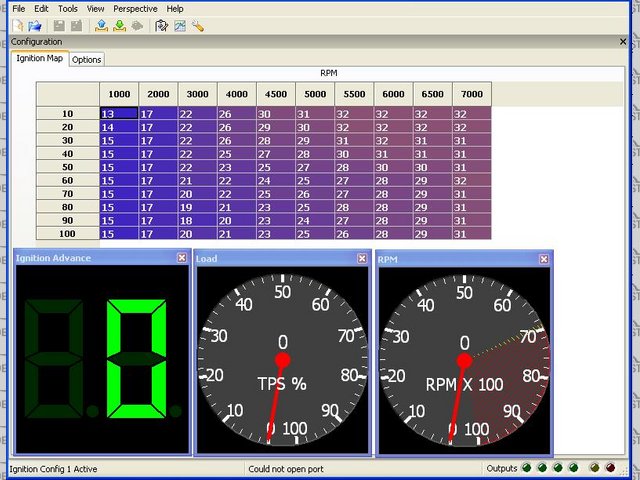Open the Perspective menu
Image resolution: width=640 pixels, height=480 pixels.
pyautogui.click(x=134, y=8)
